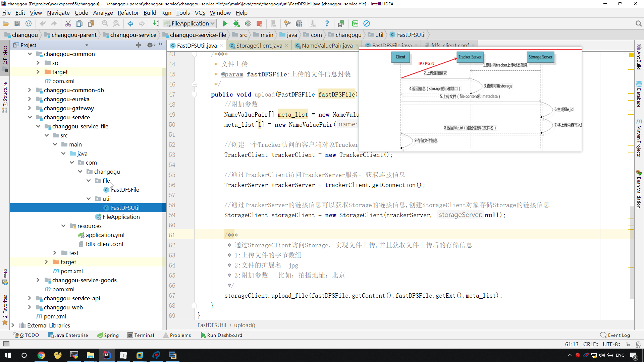Click the Undo arrow icon
The image size is (644, 362).
coord(43,23)
